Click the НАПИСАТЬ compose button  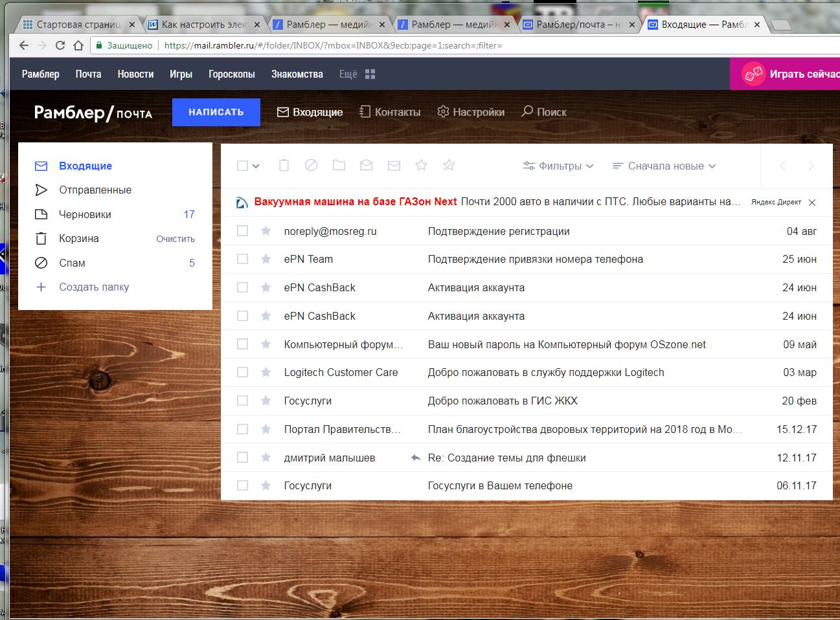coord(216,112)
